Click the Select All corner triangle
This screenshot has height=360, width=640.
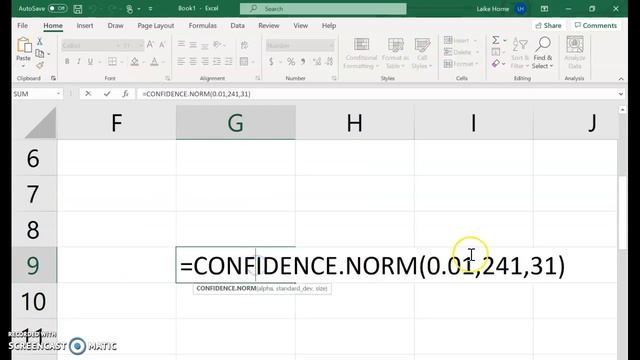point(40,123)
